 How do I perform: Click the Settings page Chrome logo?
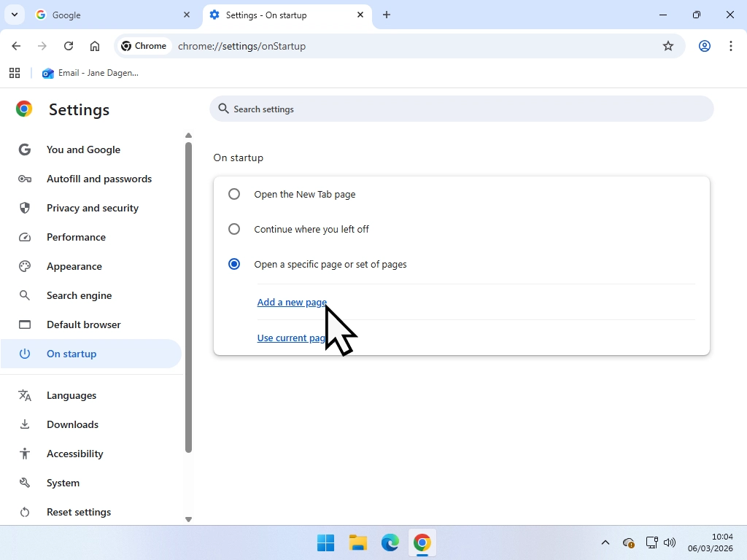coord(24,109)
